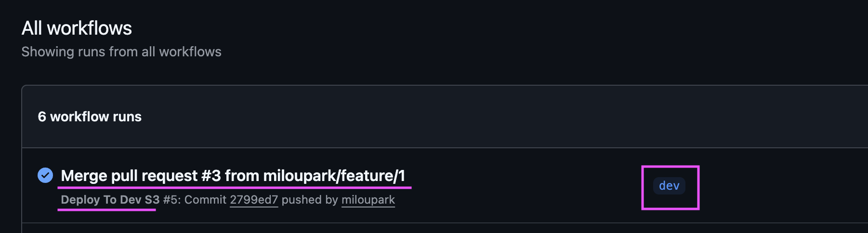Open the "Merge pull request #3" run

tap(233, 176)
